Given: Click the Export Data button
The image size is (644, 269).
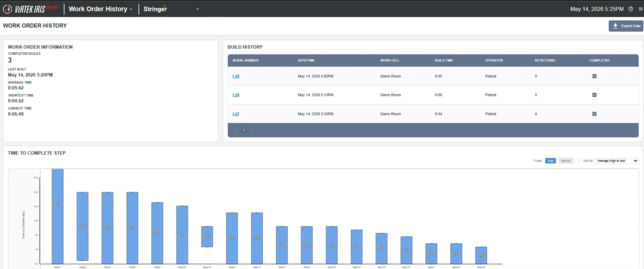Looking at the screenshot, I should (x=626, y=26).
